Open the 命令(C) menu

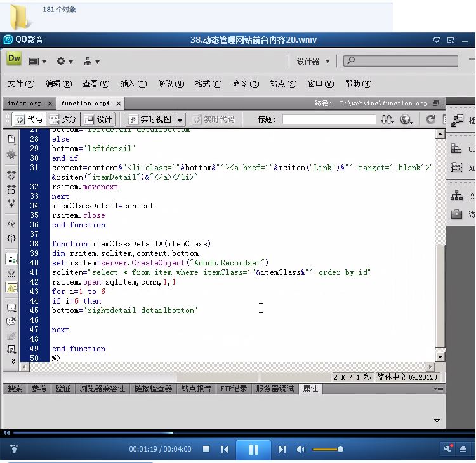click(246, 84)
